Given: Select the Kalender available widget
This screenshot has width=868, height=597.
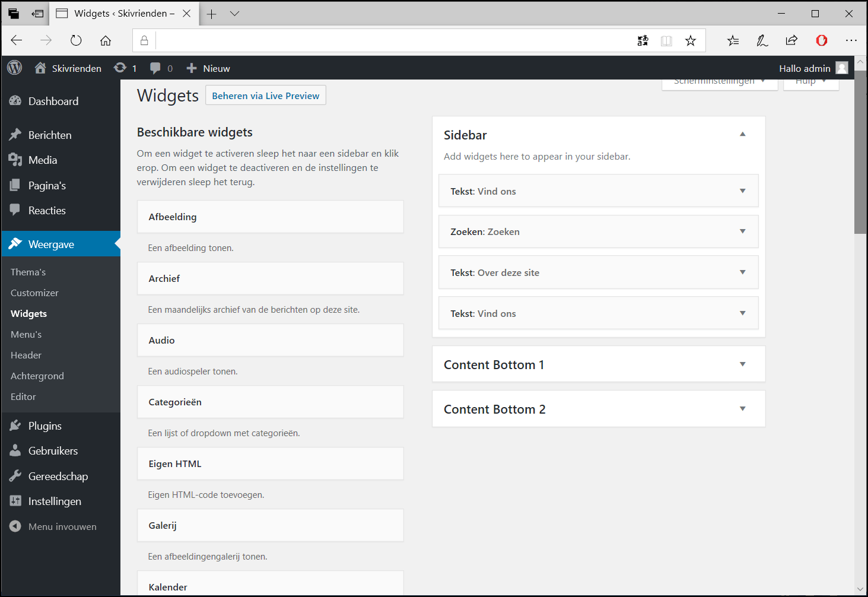Looking at the screenshot, I should [271, 583].
